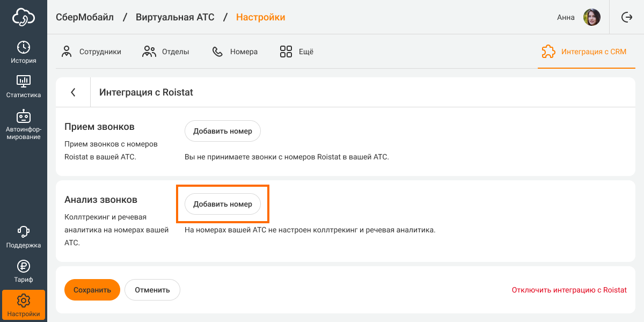
Task: Click Отключить интеграцию с Roistat link
Action: point(569,290)
